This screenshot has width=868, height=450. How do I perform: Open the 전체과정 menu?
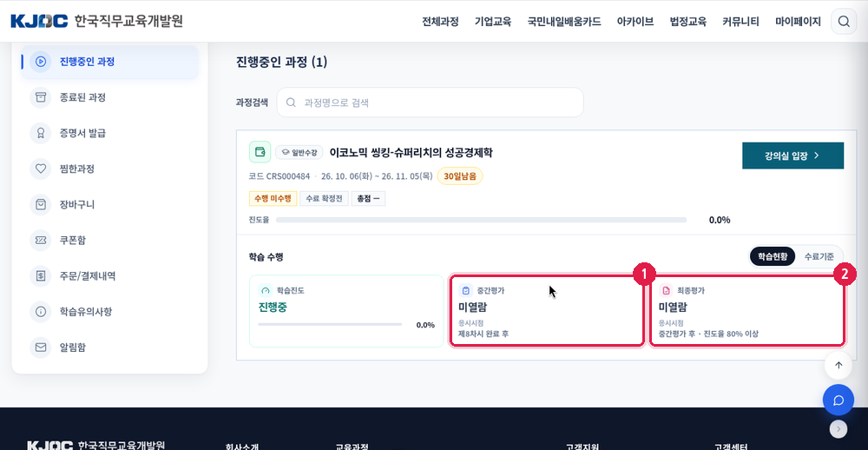(440, 22)
